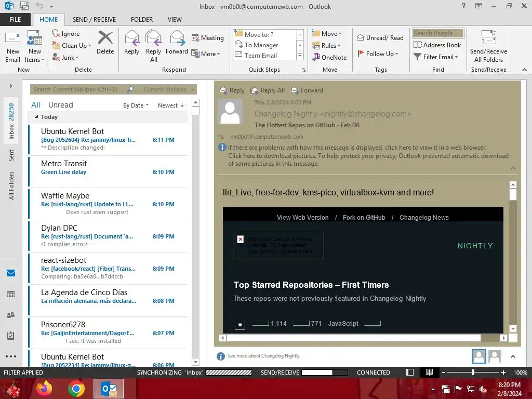This screenshot has height=399, width=532.
Task: Open more navigation options (three dots)
Action: click(11, 356)
